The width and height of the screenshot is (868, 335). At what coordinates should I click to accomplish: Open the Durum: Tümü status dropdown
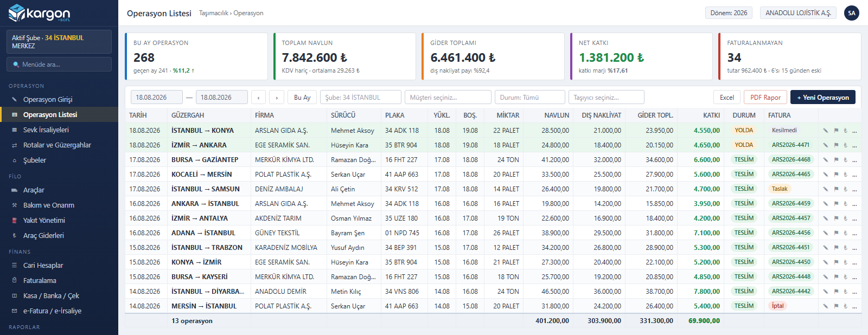(530, 98)
